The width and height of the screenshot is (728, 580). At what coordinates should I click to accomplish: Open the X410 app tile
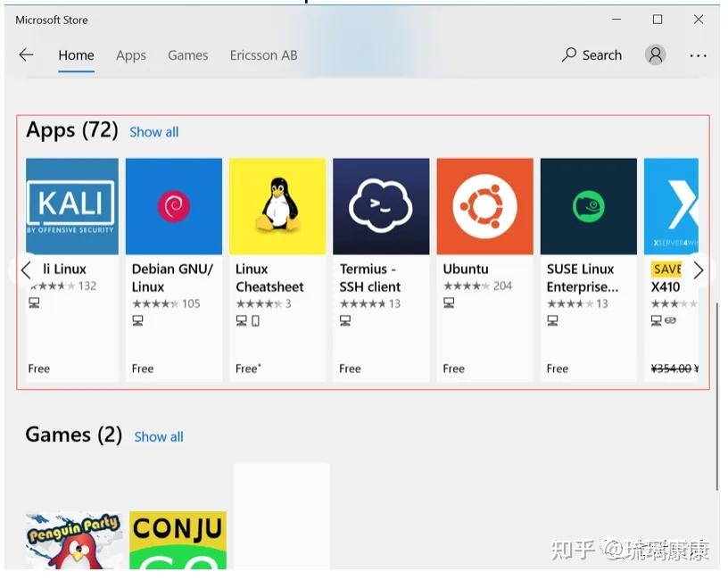(675, 205)
